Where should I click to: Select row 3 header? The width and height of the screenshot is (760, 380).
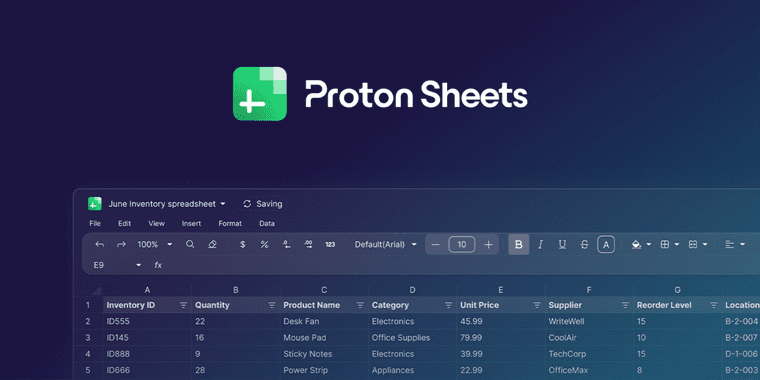click(88, 337)
